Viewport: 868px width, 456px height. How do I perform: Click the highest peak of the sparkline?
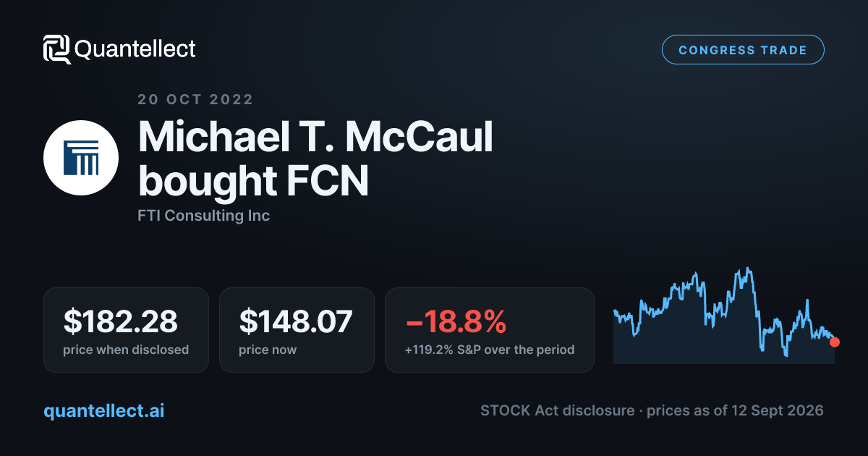click(746, 269)
